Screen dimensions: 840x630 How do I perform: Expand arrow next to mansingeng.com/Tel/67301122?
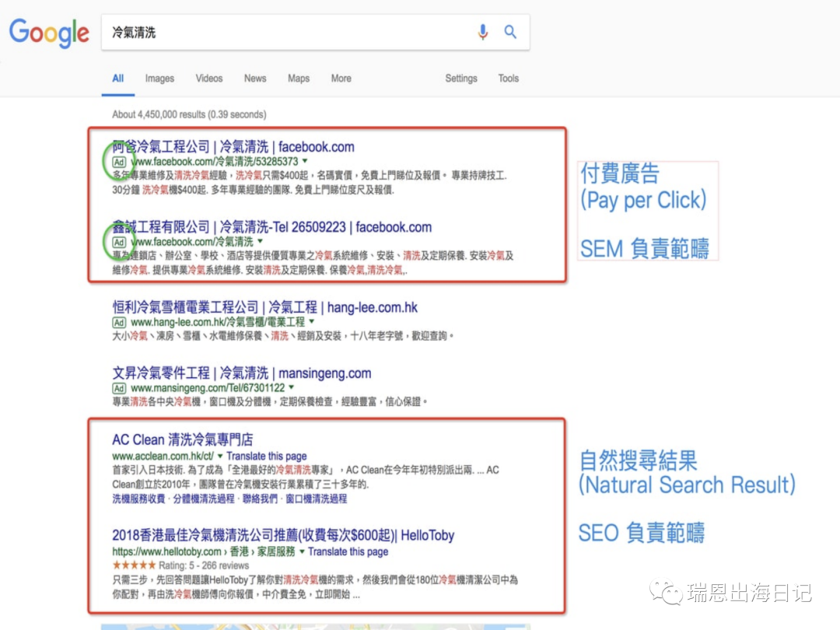(292, 387)
